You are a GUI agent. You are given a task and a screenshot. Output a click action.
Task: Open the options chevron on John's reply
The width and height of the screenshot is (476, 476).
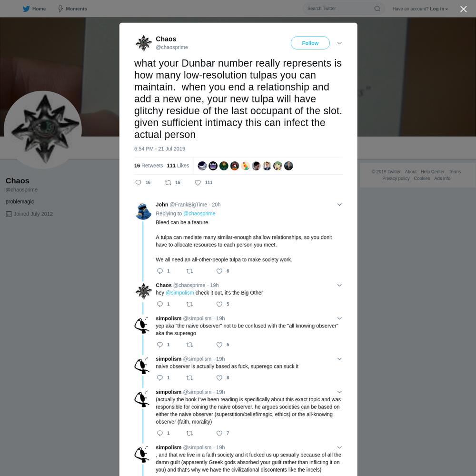click(x=339, y=205)
